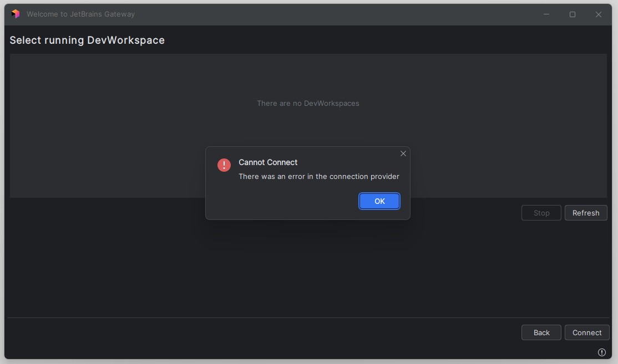Screen dimensions: 618x364
Task: Click the JetBrains Gateway logo icon
Action: click(16, 14)
